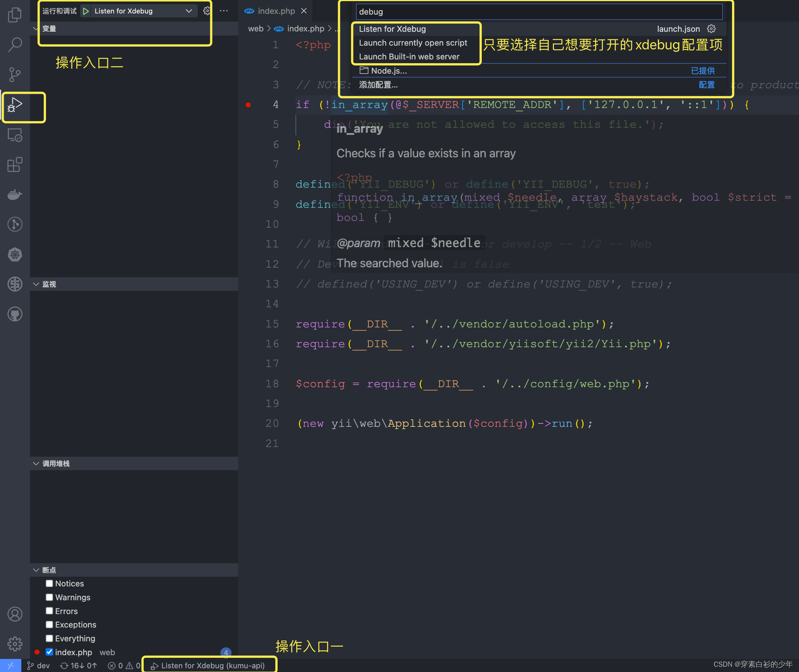Start debugging with green play button

click(86, 11)
